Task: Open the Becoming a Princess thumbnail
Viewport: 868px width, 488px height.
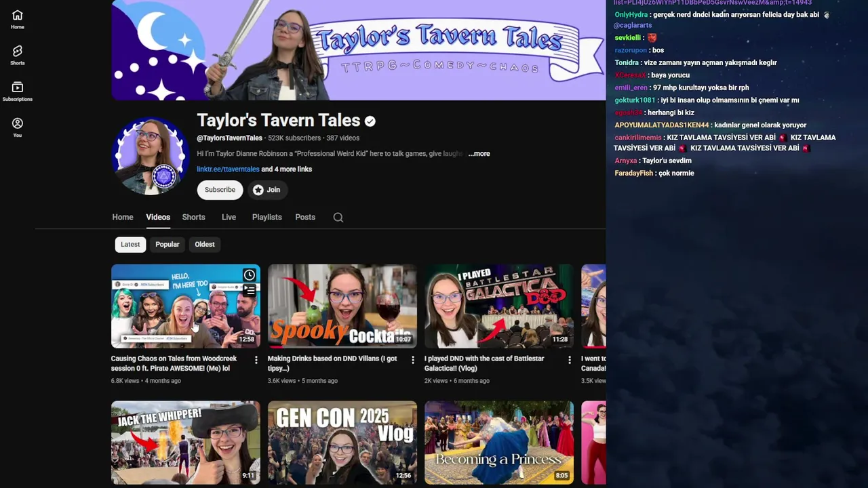Action: coord(499,443)
